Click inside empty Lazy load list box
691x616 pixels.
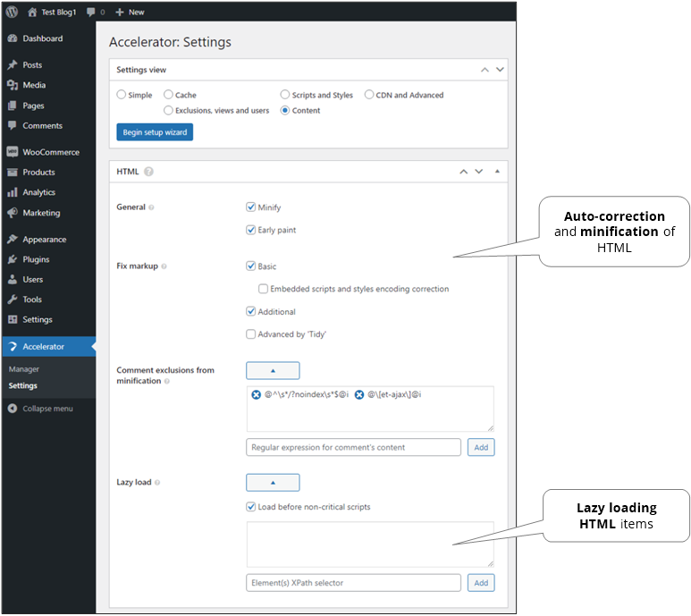[370, 545]
